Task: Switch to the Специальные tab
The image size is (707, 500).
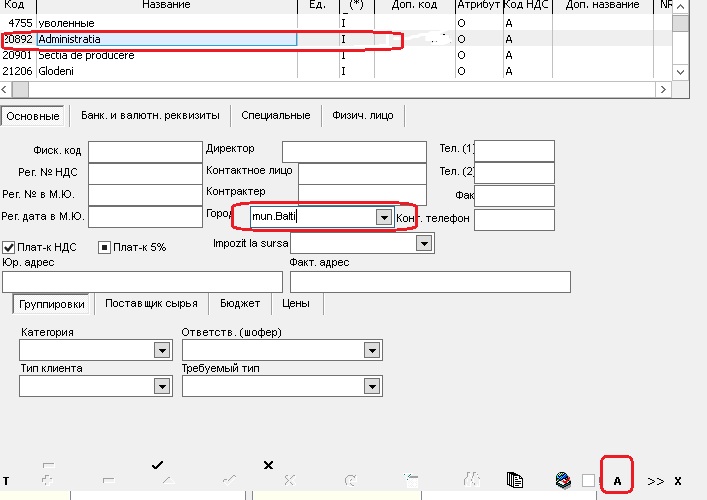Action: click(275, 115)
